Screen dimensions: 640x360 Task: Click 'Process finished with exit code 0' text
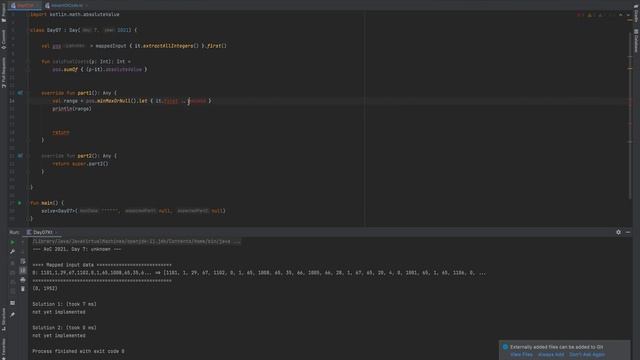[78, 351]
